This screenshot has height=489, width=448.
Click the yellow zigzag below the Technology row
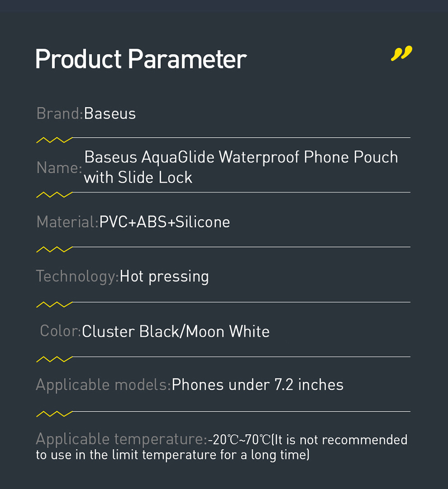coord(54,305)
